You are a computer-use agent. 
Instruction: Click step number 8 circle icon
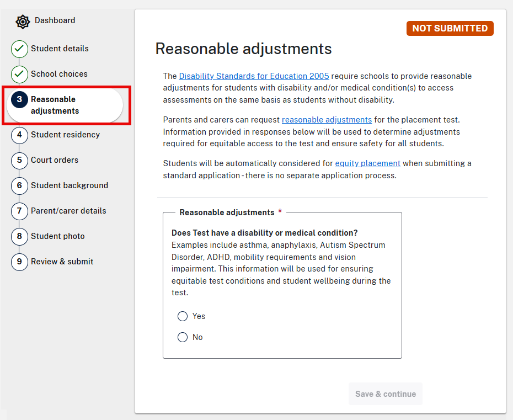[x=19, y=236]
